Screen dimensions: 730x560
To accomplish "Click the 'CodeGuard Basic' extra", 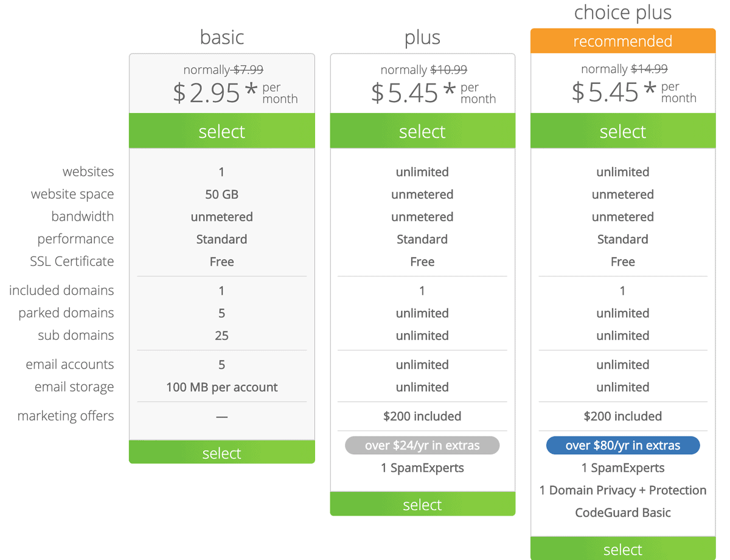I will pos(623,513).
